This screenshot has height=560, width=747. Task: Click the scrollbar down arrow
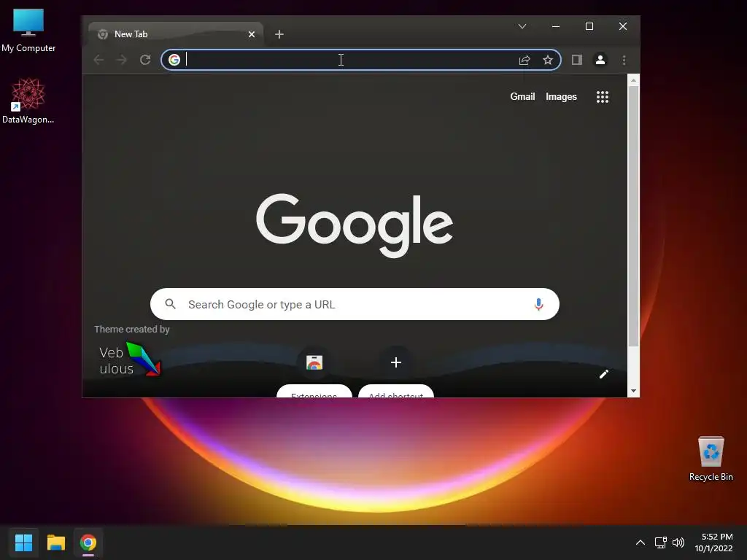pos(634,391)
